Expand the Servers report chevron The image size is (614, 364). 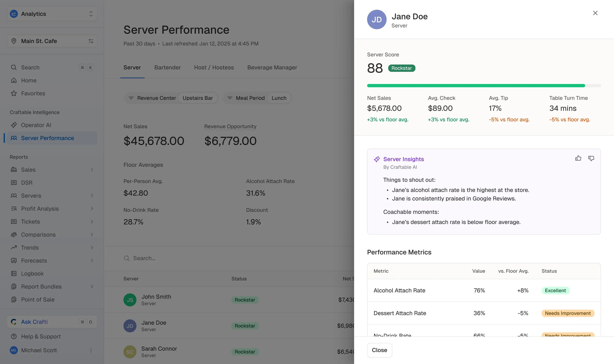pyautogui.click(x=92, y=196)
